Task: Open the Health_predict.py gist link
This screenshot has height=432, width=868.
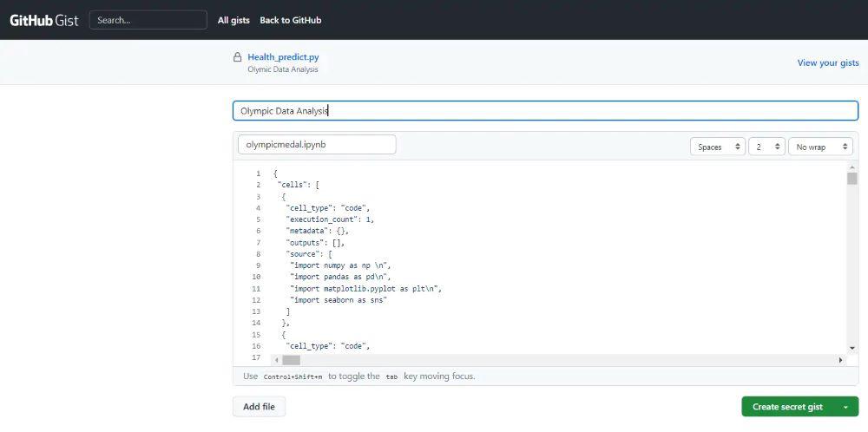Action: pyautogui.click(x=283, y=57)
